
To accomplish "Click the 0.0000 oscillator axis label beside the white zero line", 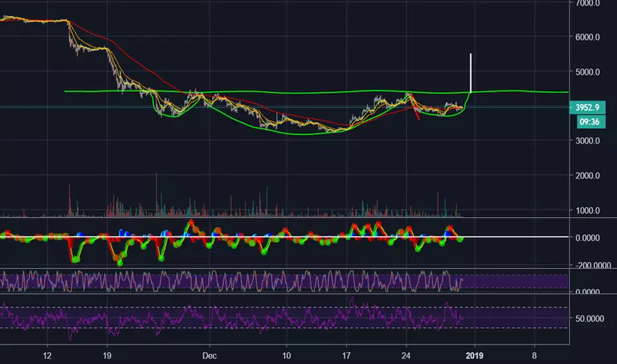I will click(x=587, y=238).
